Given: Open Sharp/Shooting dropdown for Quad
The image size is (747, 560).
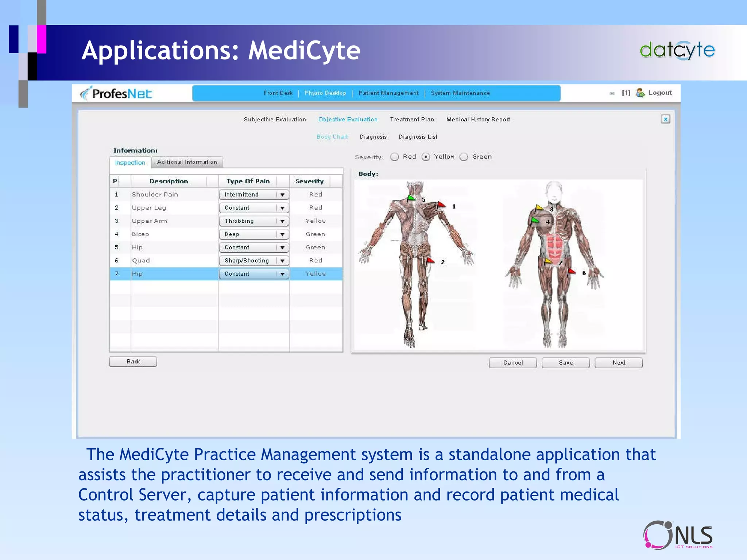Looking at the screenshot, I should pos(254,260).
